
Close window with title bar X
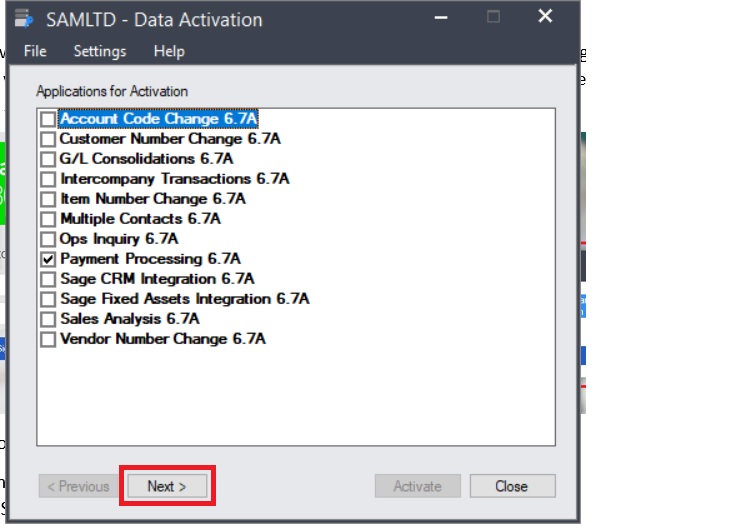click(x=545, y=17)
